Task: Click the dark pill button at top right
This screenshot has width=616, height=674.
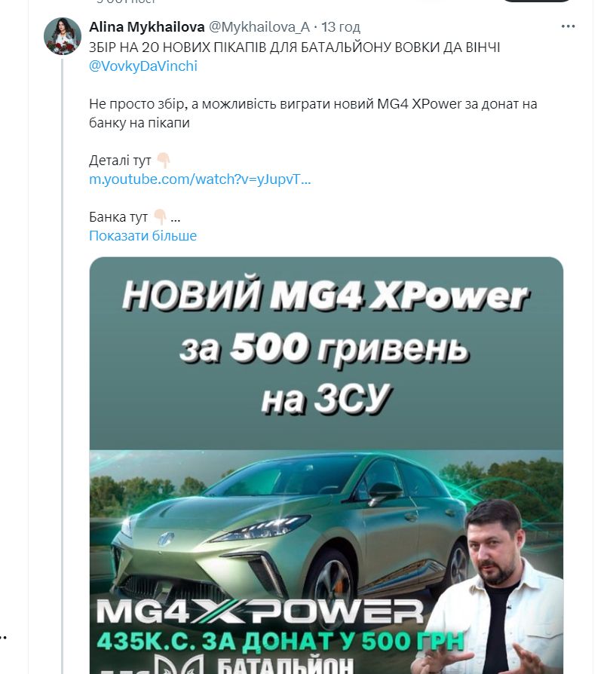Action: (x=537, y=1)
